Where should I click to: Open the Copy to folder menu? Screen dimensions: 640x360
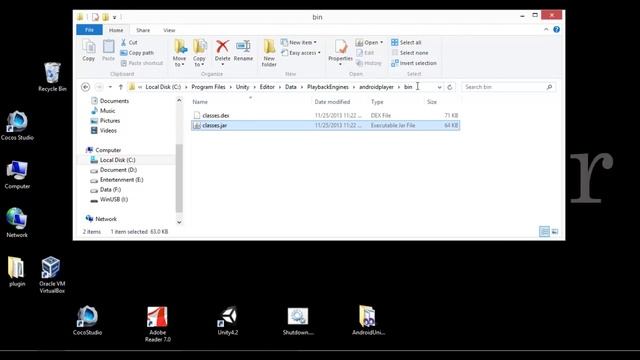pyautogui.click(x=199, y=53)
